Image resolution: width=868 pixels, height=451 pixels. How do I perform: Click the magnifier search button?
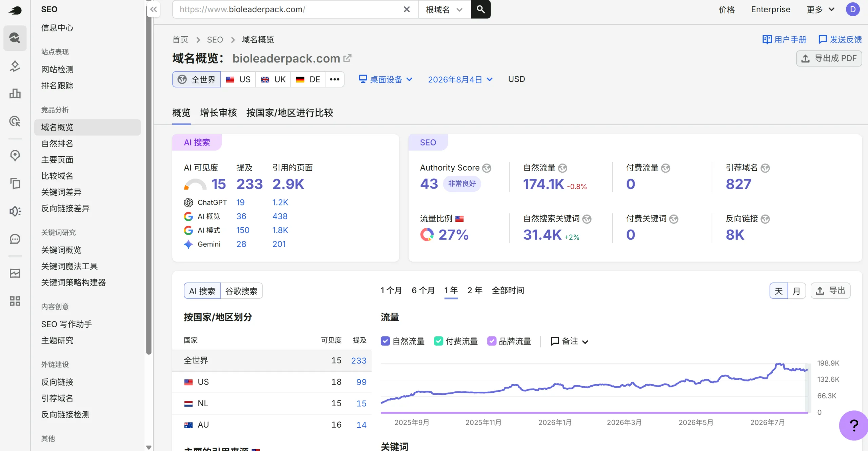tap(480, 9)
